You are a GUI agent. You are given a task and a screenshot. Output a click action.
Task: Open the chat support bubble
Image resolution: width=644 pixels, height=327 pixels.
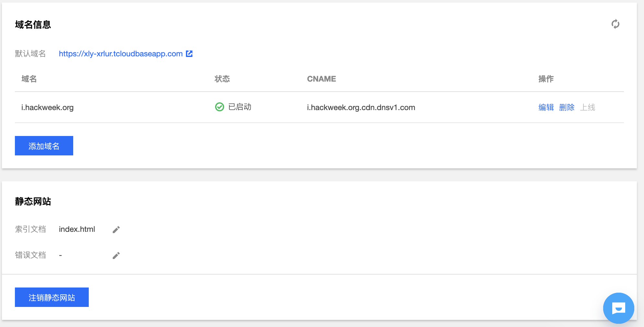tap(618, 308)
